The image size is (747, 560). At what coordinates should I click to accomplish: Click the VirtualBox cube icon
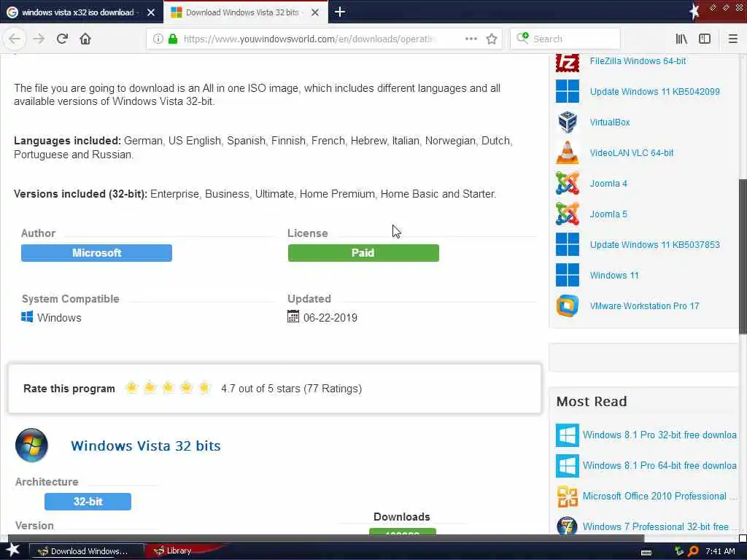[x=568, y=122]
